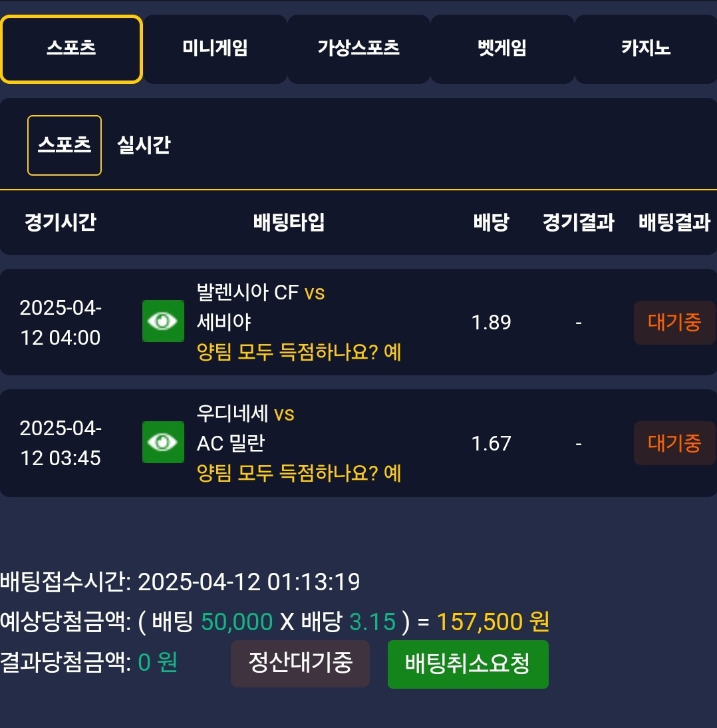This screenshot has width=717, height=728.
Task: Select the 벳게임 tab
Action: 502,49
